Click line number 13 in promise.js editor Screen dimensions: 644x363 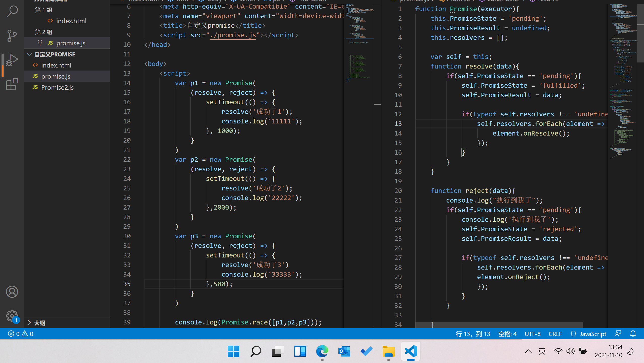(x=398, y=124)
